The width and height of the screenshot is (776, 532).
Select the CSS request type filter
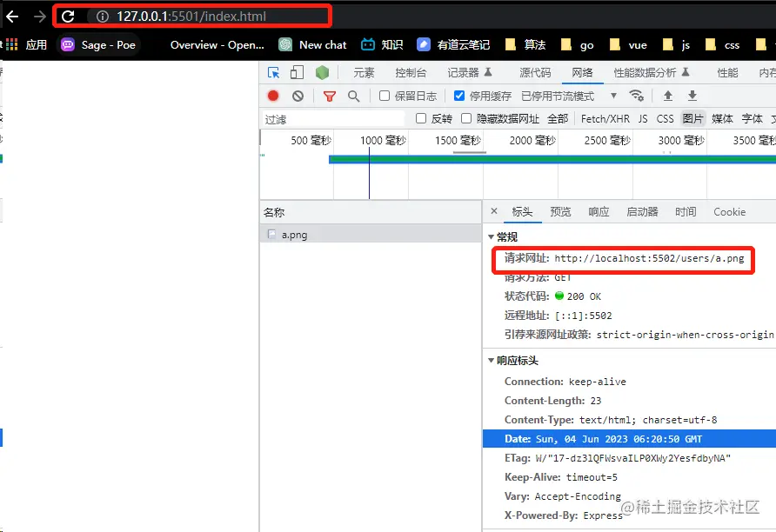coord(666,119)
